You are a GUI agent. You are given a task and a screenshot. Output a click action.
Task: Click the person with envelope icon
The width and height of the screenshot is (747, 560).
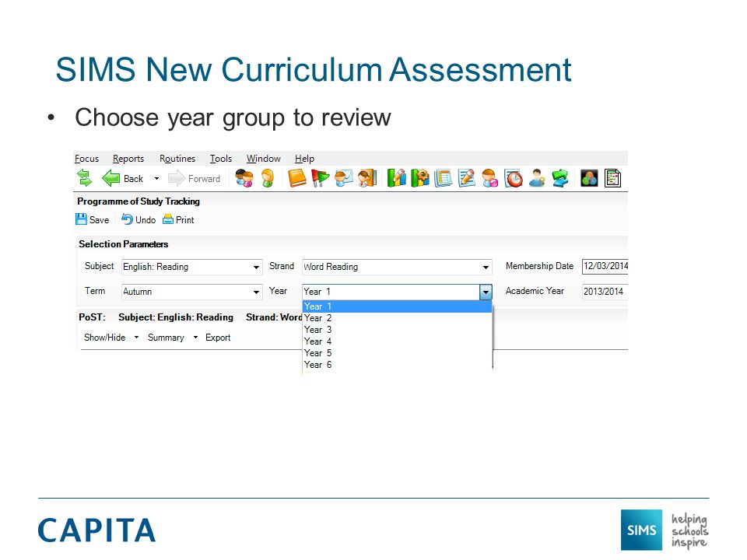pyautogui.click(x=343, y=178)
